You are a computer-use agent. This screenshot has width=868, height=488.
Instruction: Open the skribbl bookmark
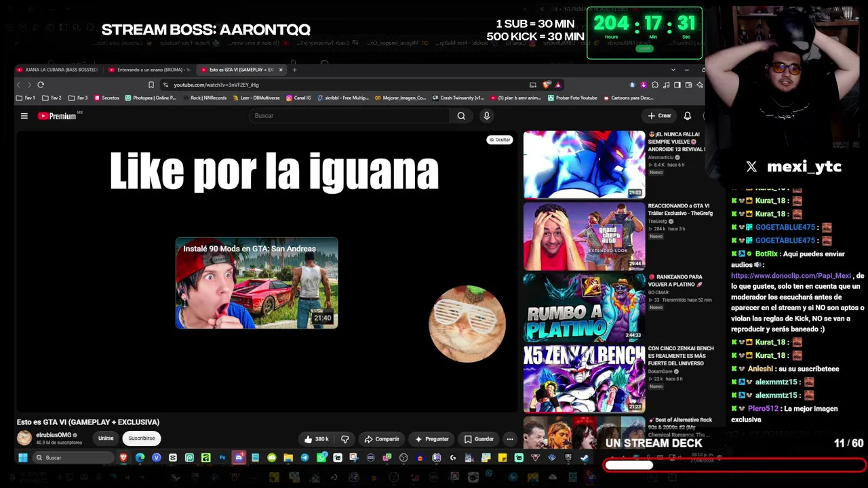pos(343,98)
